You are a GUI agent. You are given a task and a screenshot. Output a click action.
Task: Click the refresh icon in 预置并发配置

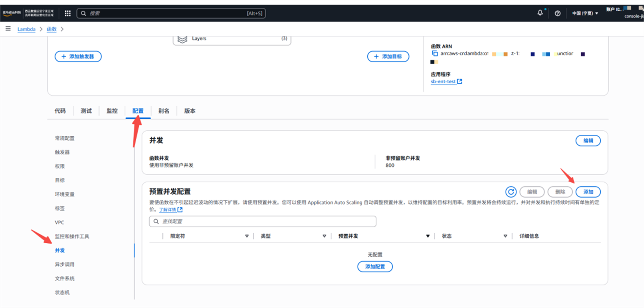(x=511, y=192)
